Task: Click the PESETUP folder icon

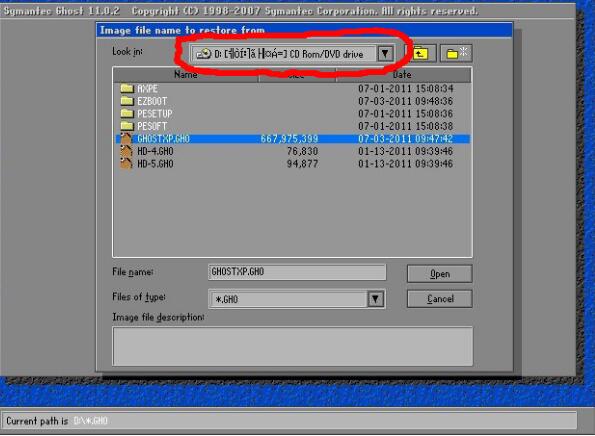Action: click(x=127, y=114)
